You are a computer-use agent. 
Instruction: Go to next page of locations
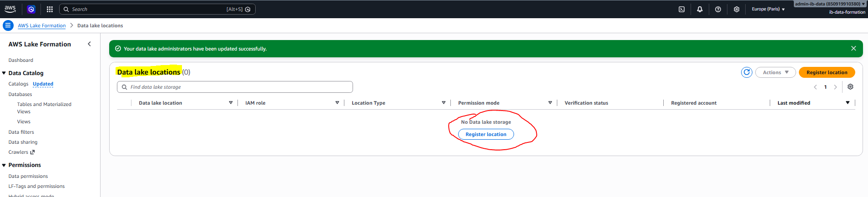(x=835, y=87)
